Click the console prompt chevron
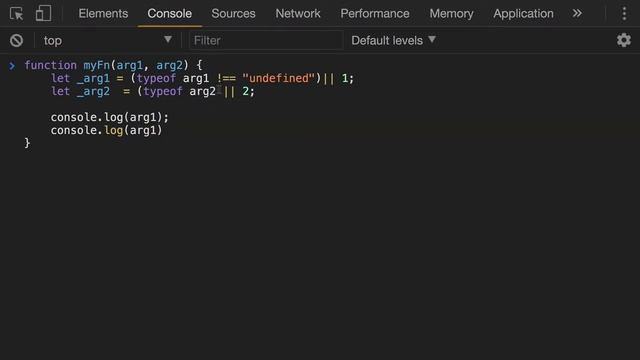 12,65
